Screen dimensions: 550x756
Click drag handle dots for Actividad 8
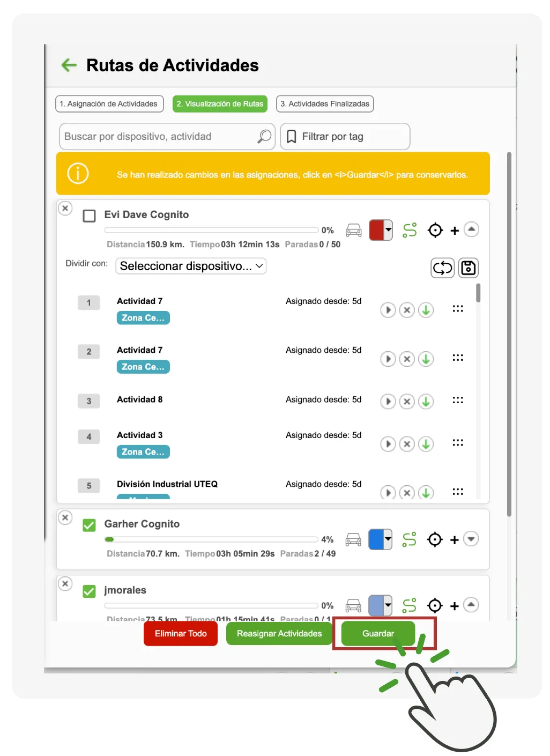click(458, 400)
